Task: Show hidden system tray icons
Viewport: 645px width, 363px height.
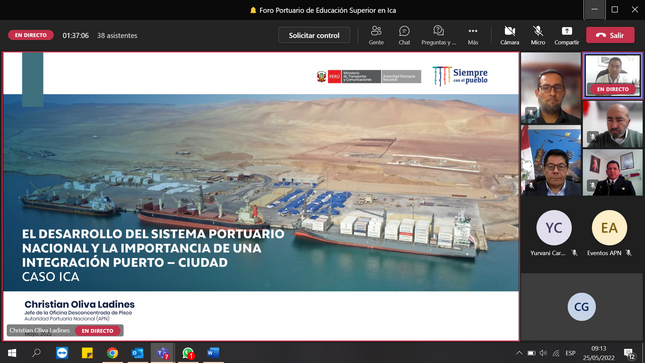Action: click(519, 353)
